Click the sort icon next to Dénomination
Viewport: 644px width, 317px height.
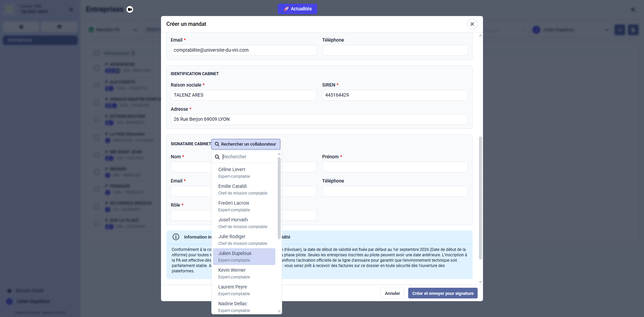click(x=133, y=53)
